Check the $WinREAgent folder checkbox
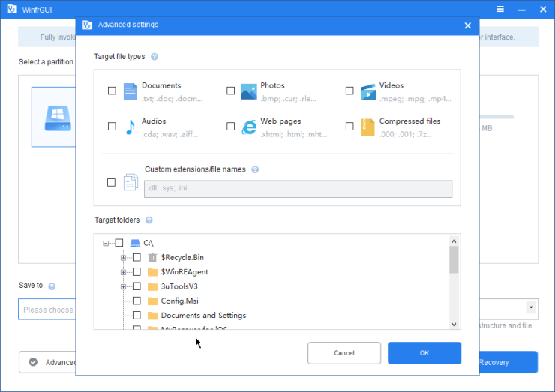The width and height of the screenshot is (555, 392). click(x=136, y=272)
